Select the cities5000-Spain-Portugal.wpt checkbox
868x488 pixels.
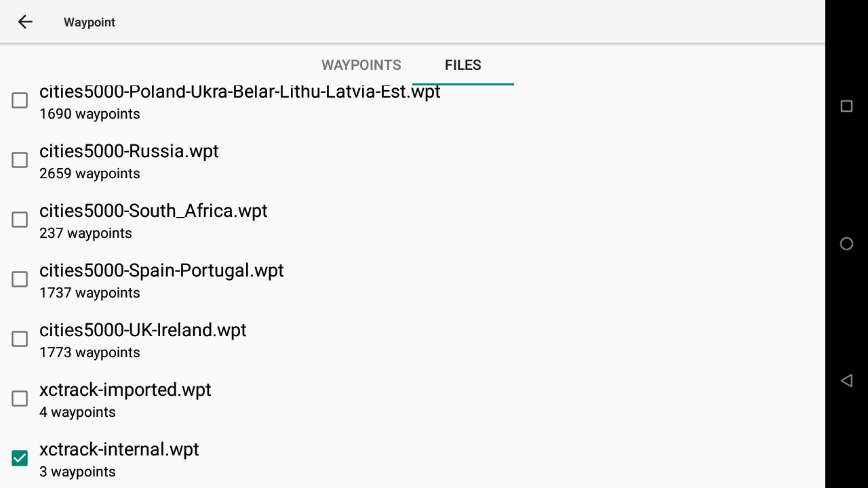click(x=20, y=279)
